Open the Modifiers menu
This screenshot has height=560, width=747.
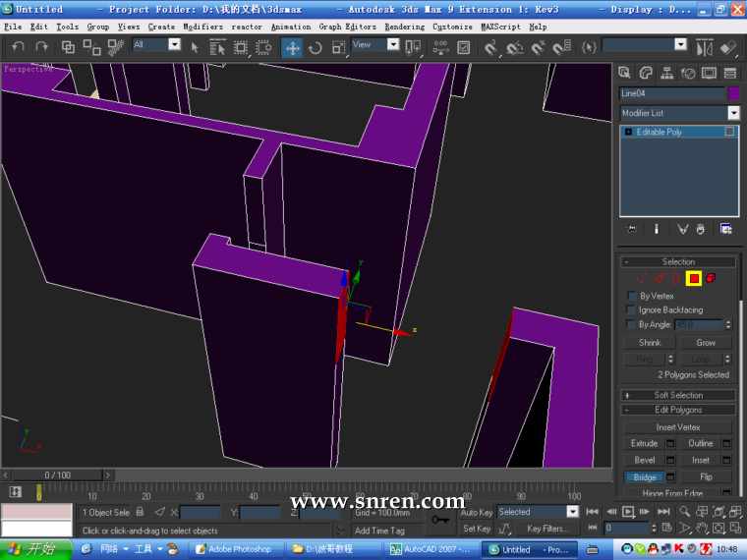click(x=202, y=27)
